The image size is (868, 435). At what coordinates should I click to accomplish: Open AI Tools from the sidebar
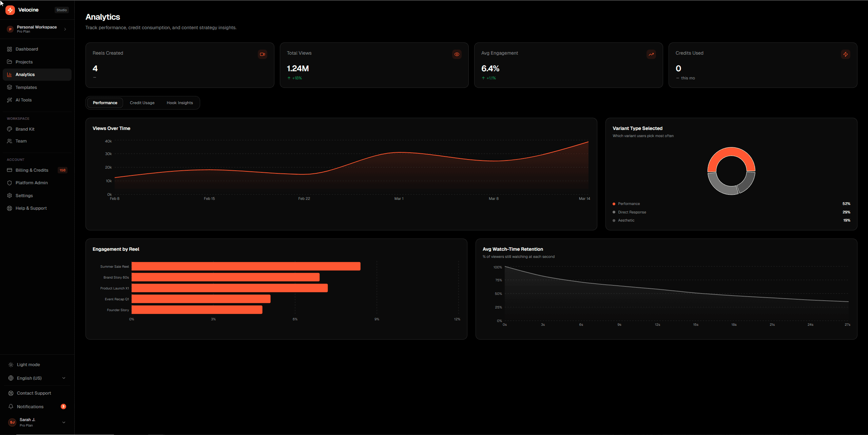coord(23,100)
